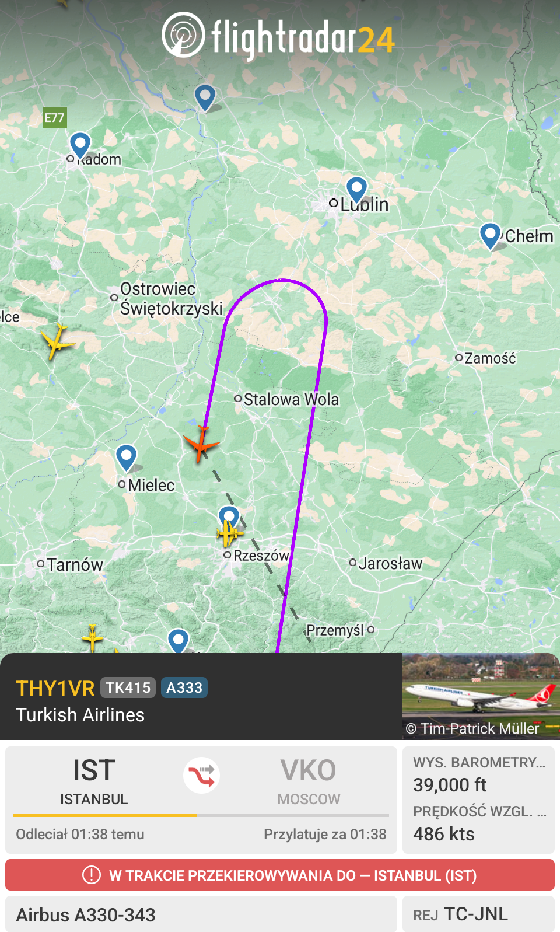This screenshot has width=560, height=932.
Task: Tap the Flightradar24 logo
Action: 279,37
